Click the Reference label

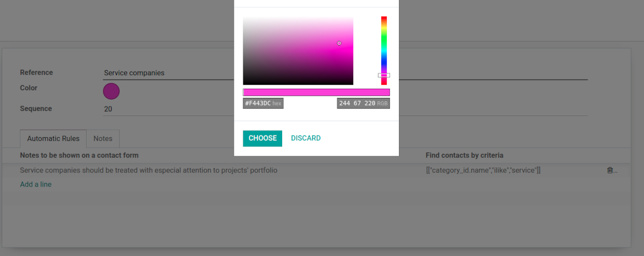(x=36, y=73)
